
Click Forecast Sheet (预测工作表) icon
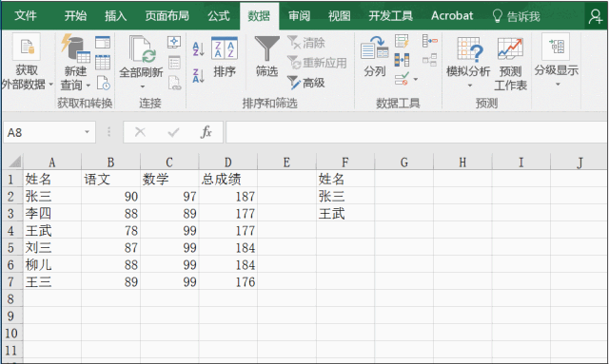click(x=510, y=48)
